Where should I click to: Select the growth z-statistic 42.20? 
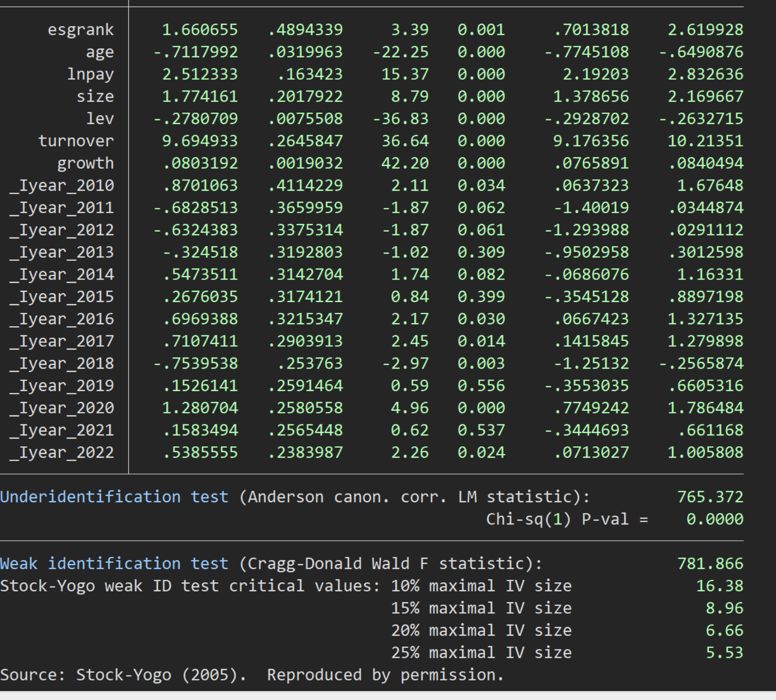(x=405, y=163)
